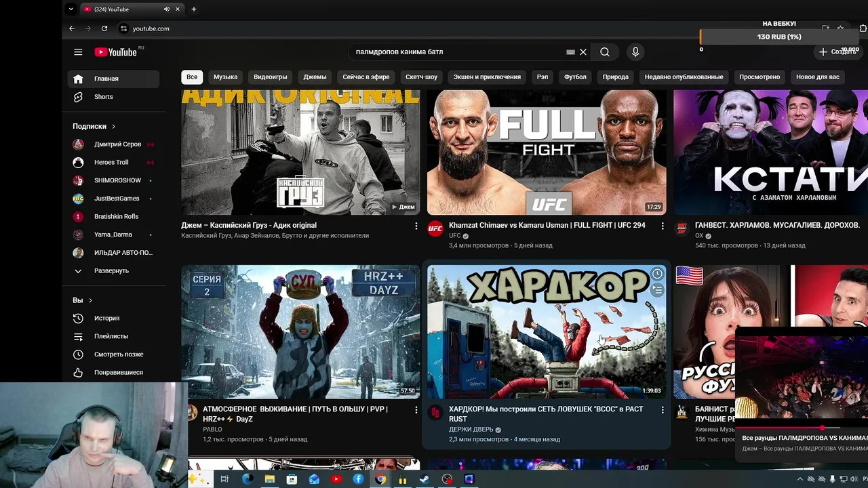Select the Футбол filter chip
The width and height of the screenshot is (868, 488).
pos(575,77)
